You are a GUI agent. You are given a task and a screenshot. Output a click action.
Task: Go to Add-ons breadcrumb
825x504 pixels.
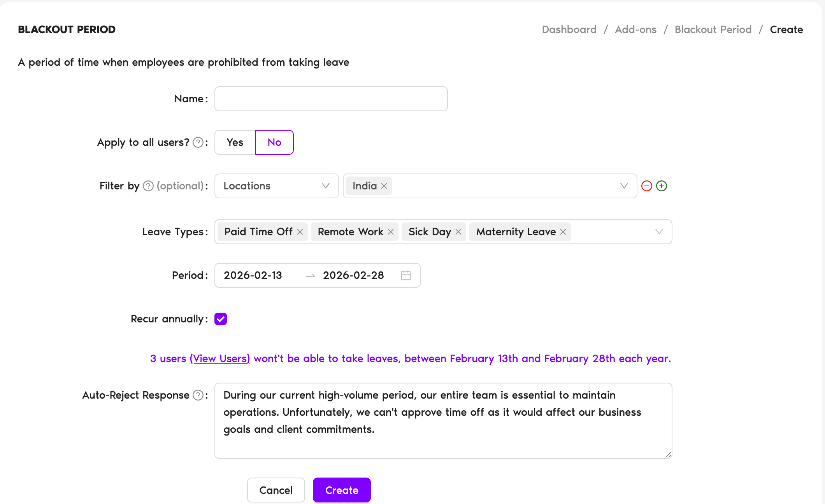tap(635, 30)
